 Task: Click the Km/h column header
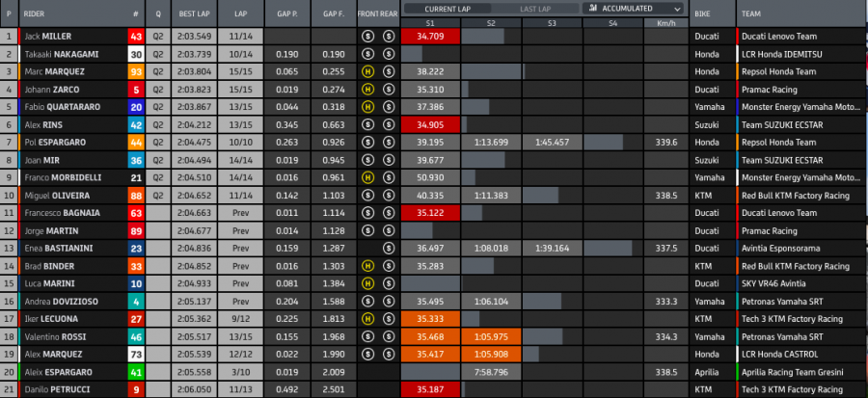666,23
